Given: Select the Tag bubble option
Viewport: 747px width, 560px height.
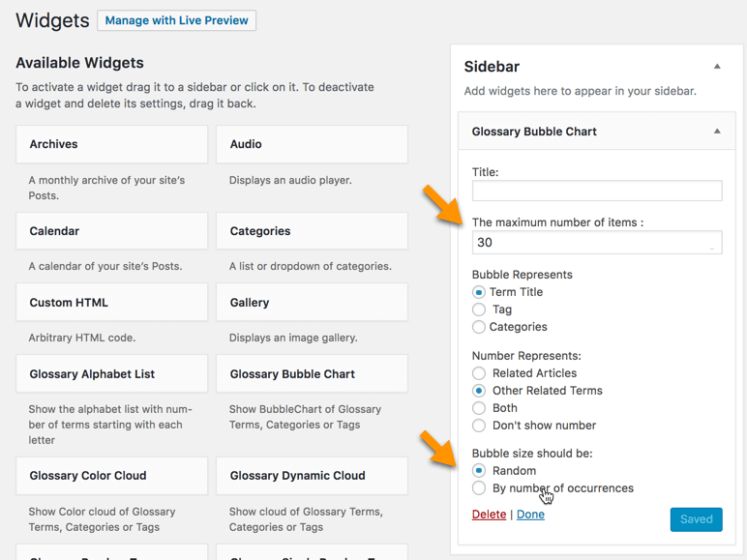Looking at the screenshot, I should [x=479, y=309].
